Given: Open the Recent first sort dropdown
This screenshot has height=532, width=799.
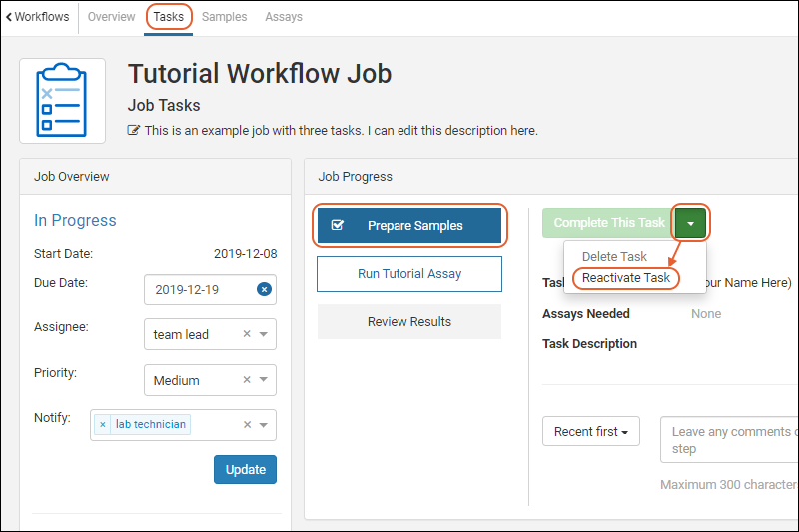Looking at the screenshot, I should click(x=591, y=432).
